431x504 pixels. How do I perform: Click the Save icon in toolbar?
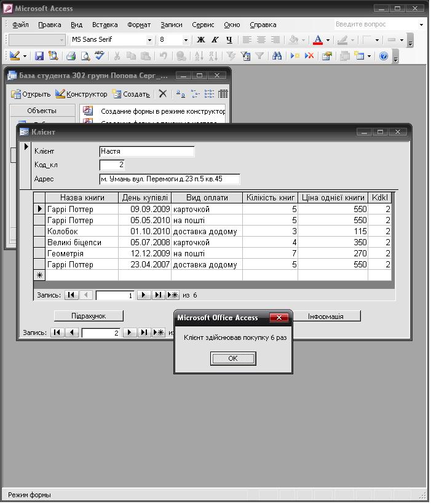(x=39, y=57)
